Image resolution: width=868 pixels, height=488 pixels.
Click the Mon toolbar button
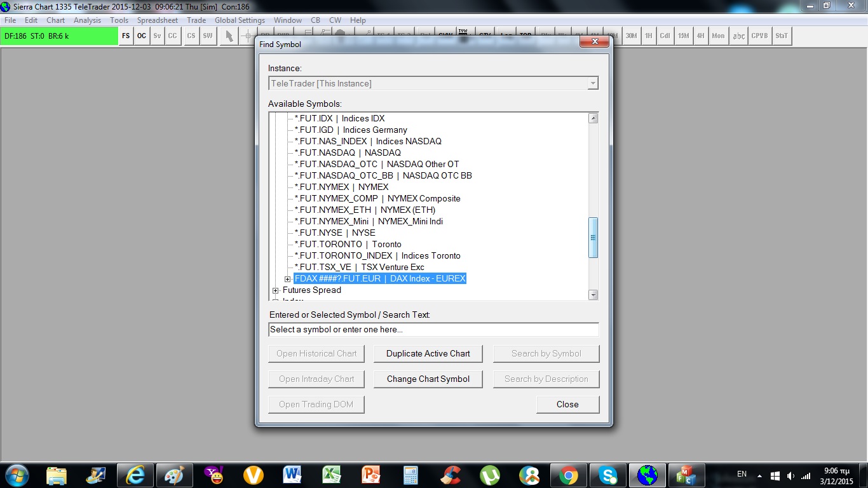(718, 36)
